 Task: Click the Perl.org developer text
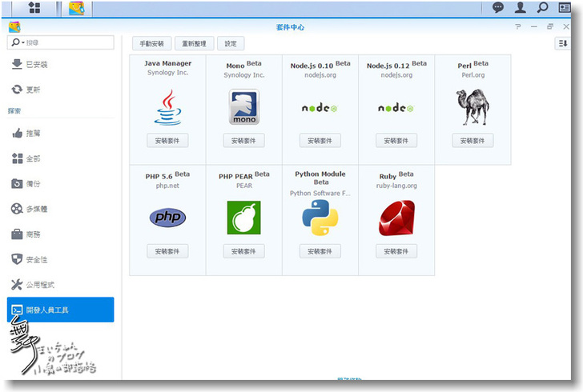point(473,75)
